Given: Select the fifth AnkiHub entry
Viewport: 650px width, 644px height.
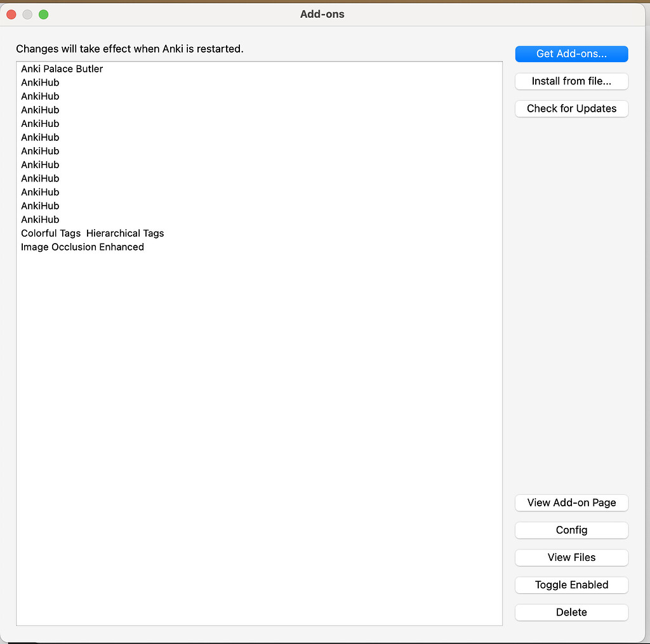Looking at the screenshot, I should [x=40, y=137].
